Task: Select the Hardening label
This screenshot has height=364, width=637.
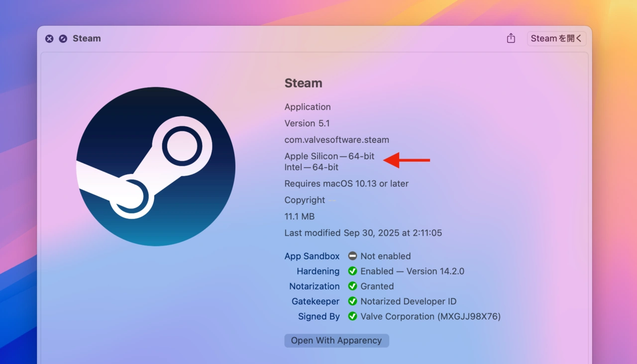Action: pyautogui.click(x=318, y=271)
